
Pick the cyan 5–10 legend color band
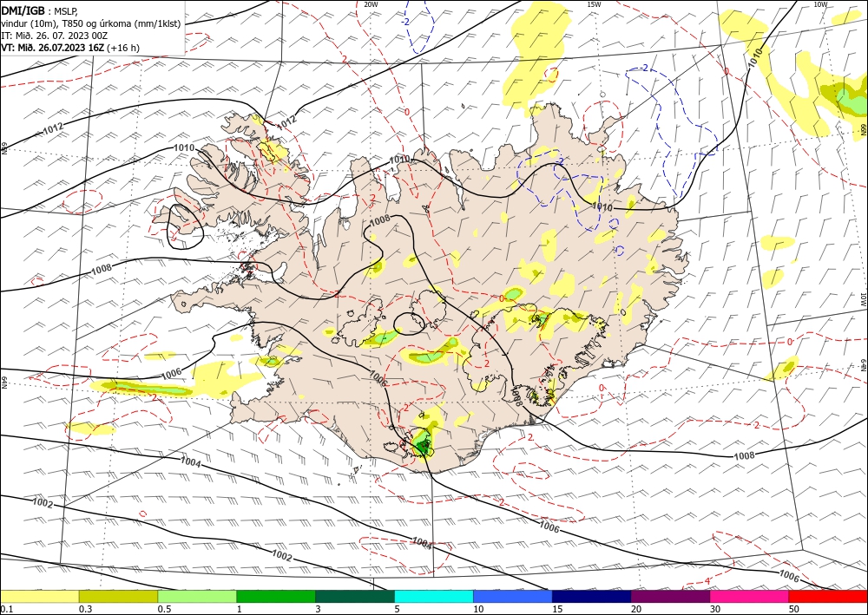pyautogui.click(x=434, y=597)
